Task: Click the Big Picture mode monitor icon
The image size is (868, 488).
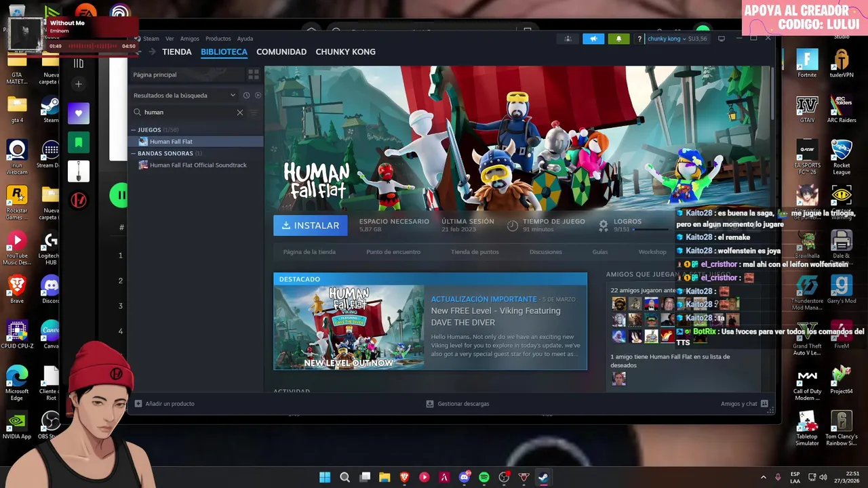Action: [722, 39]
